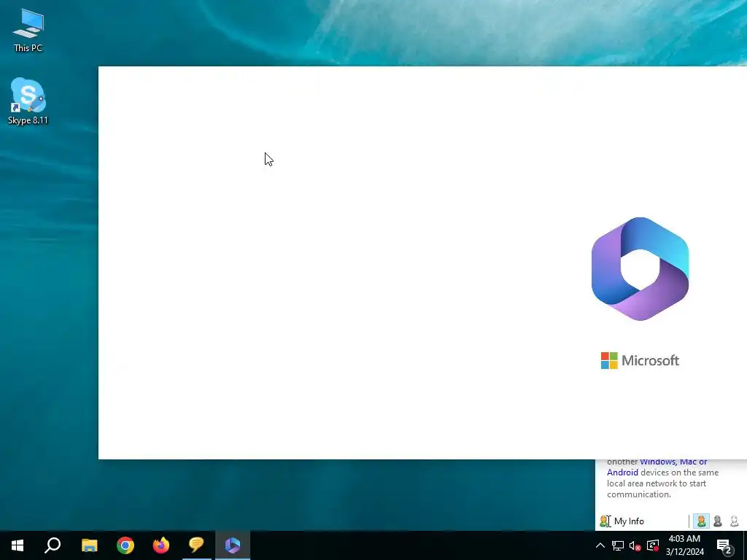Set status with the dark gray user icon
The height and width of the screenshot is (560, 747).
pyautogui.click(x=718, y=521)
